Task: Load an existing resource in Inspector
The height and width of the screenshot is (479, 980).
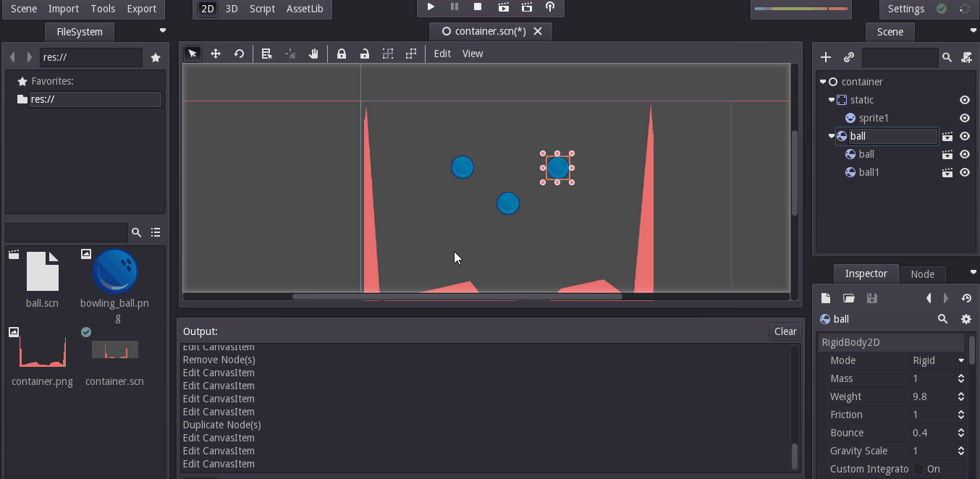Action: (x=849, y=298)
